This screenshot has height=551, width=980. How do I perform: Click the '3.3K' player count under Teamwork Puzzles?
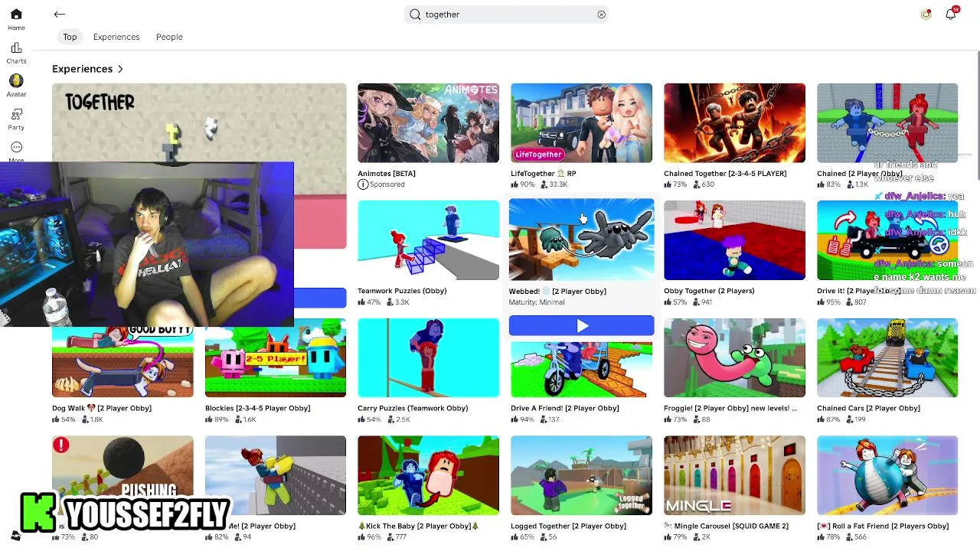point(398,302)
